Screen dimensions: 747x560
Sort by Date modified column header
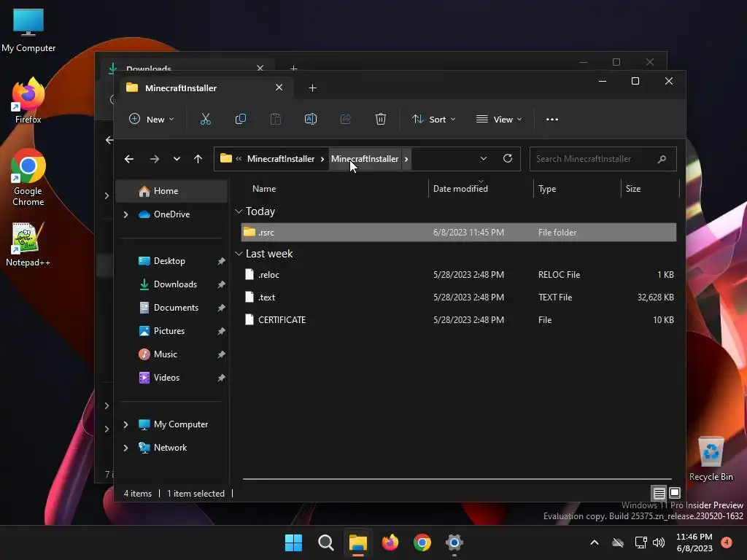481,189
